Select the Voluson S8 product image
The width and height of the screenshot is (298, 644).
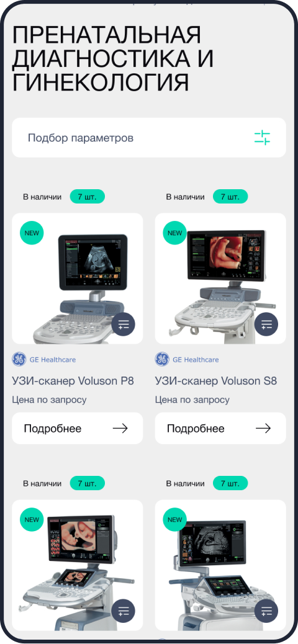pyautogui.click(x=220, y=279)
